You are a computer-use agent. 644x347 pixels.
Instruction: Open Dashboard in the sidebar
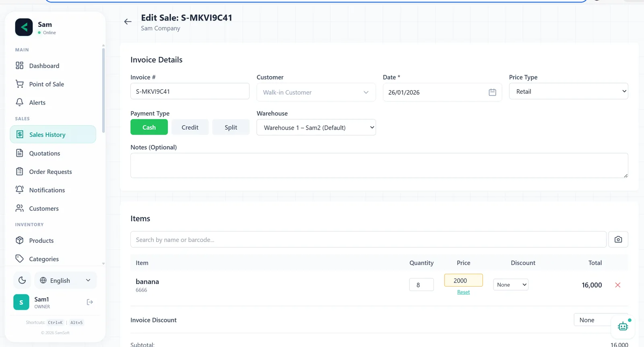[53, 66]
